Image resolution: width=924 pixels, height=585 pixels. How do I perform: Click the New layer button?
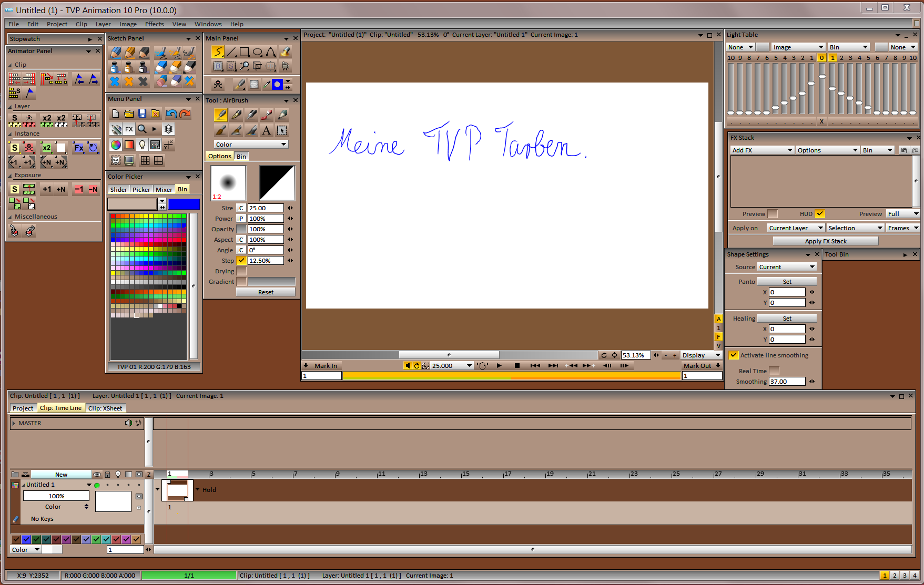[x=61, y=474]
